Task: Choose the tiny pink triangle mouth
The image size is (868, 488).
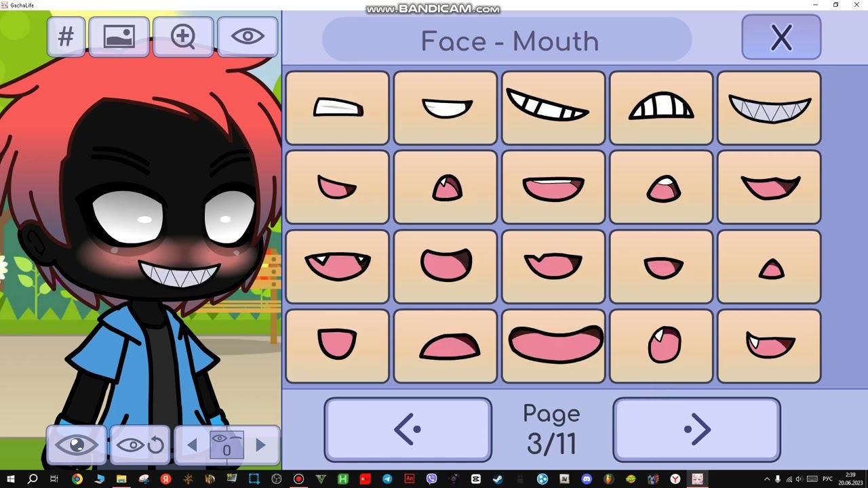Action: (x=769, y=266)
